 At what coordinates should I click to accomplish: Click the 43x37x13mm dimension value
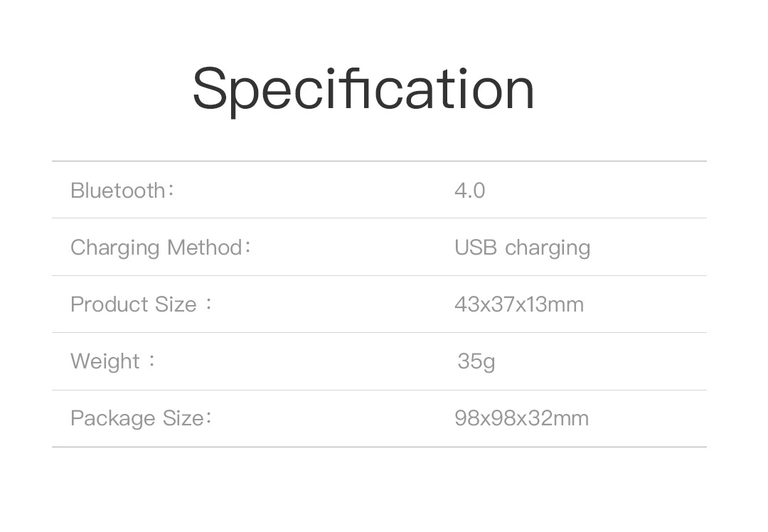(x=518, y=304)
